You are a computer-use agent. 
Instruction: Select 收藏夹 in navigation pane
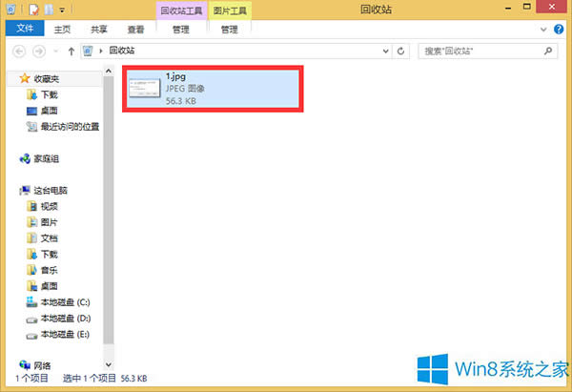point(47,78)
